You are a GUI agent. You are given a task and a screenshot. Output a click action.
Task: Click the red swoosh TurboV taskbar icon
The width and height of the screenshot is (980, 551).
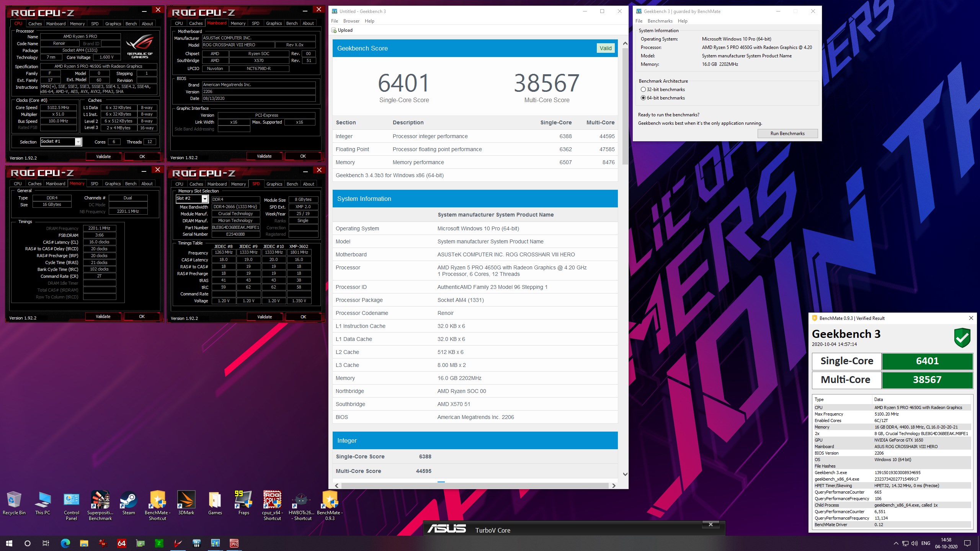(x=178, y=543)
